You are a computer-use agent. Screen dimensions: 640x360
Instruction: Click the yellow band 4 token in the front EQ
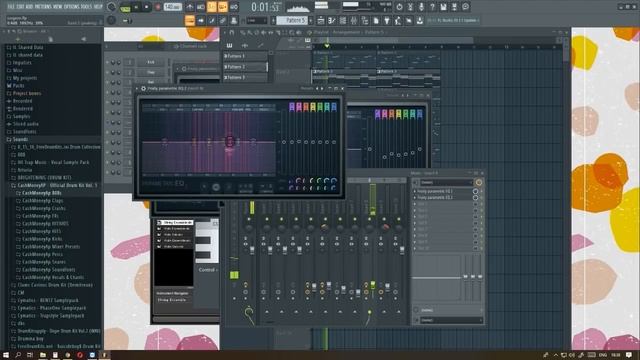coord(313,107)
